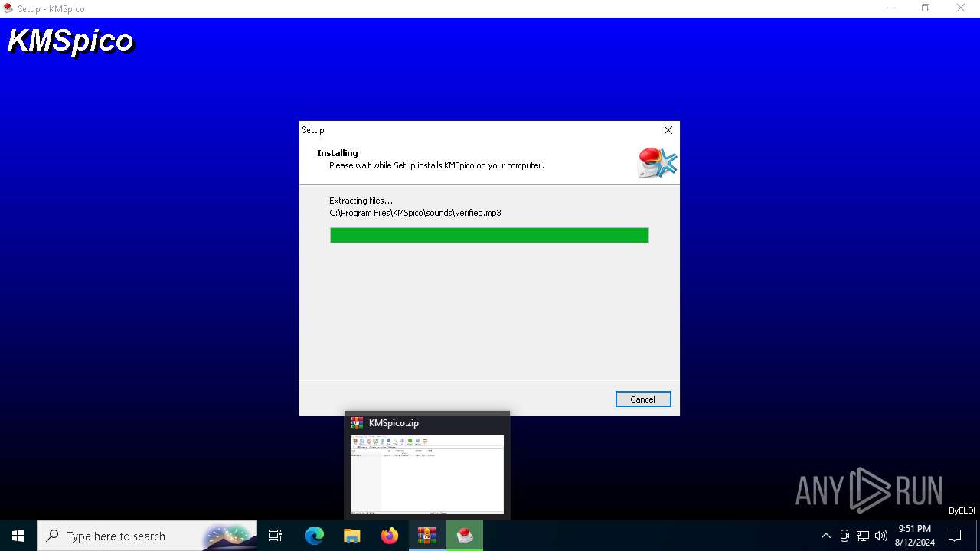
Task: Restore down the Setup - KMSpico window
Action: 926,8
